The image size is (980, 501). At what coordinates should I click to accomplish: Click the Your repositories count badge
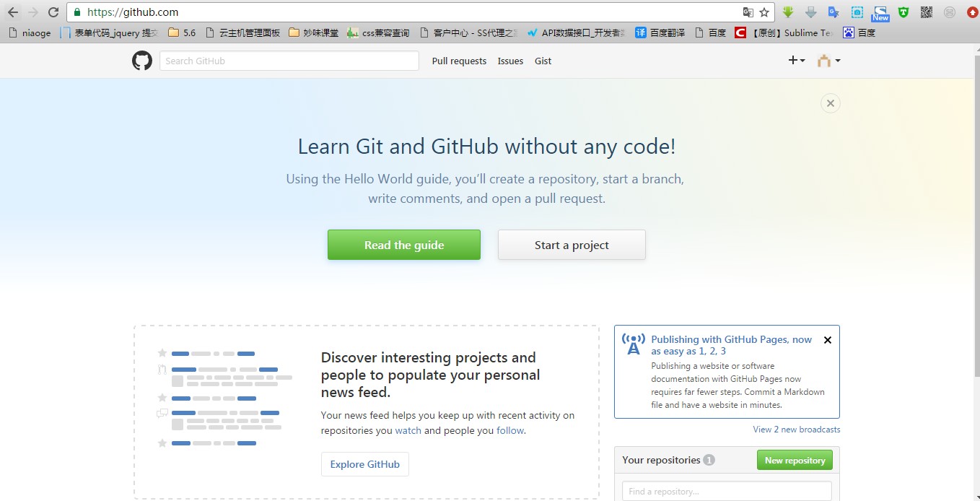709,460
